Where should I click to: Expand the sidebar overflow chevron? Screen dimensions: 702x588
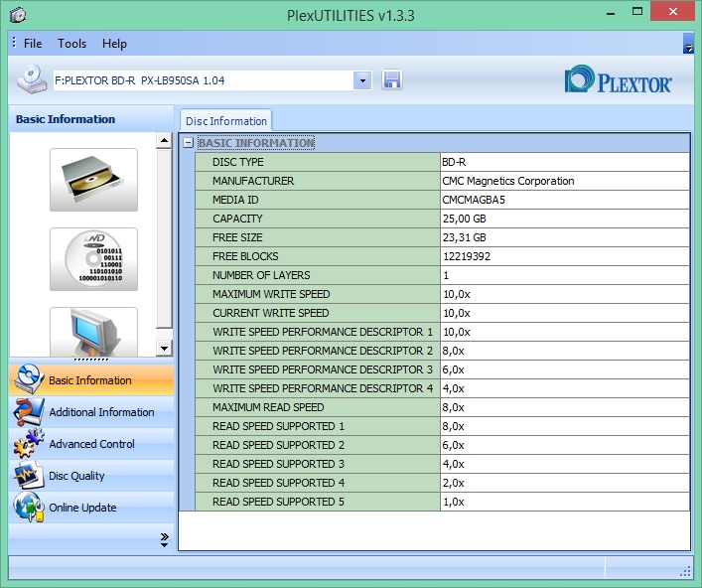164,538
